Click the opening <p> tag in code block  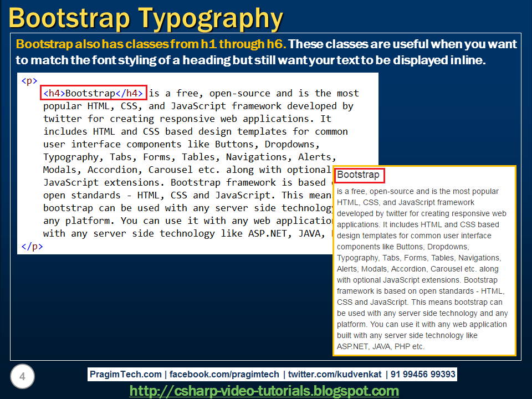click(28, 80)
